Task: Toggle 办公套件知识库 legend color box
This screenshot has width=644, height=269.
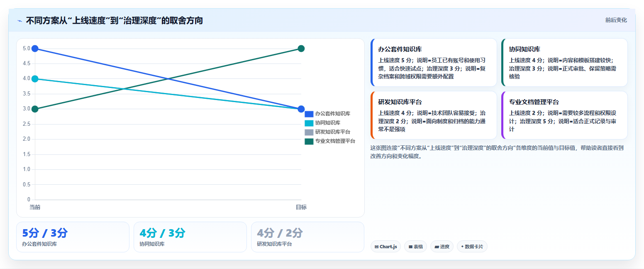Action: point(309,114)
